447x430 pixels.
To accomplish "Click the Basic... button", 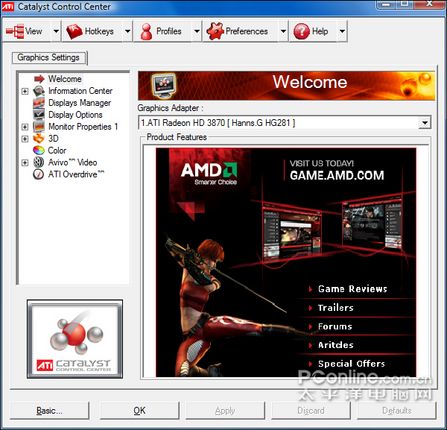I will point(49,410).
